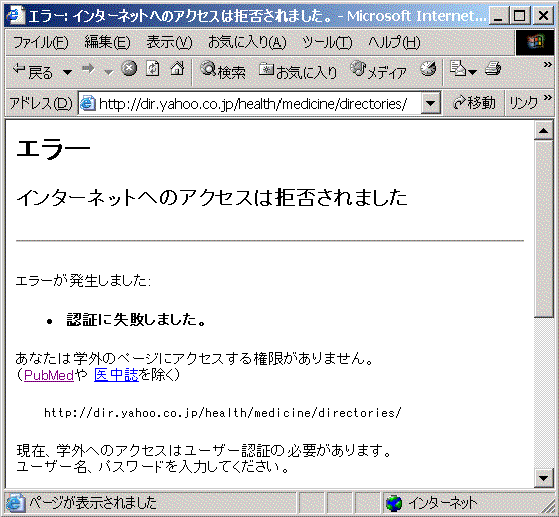Open the PubMed link
This screenshot has width=559, height=517.
(x=49, y=375)
